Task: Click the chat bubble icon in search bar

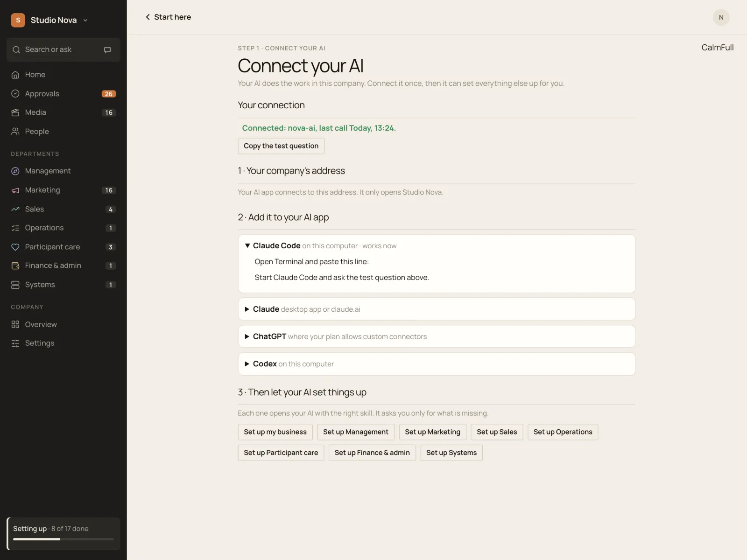Action: click(107, 50)
